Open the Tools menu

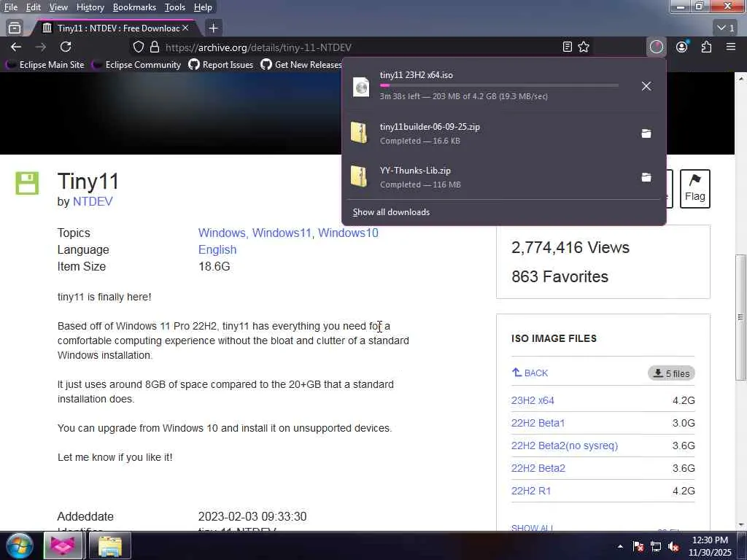tap(175, 7)
